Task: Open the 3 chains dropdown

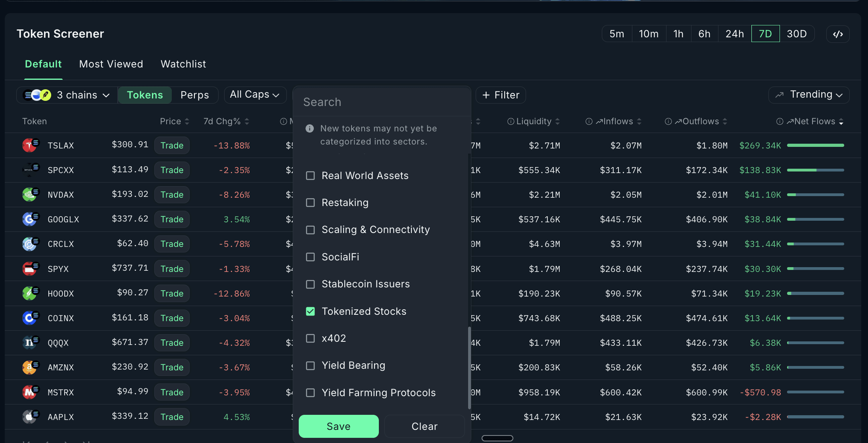Action: pyautogui.click(x=67, y=95)
